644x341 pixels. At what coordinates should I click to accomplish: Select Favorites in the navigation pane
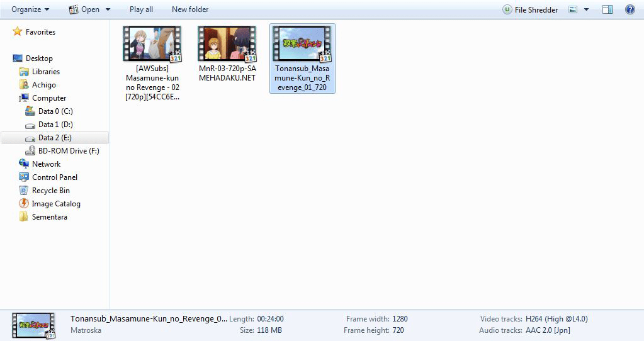click(40, 32)
